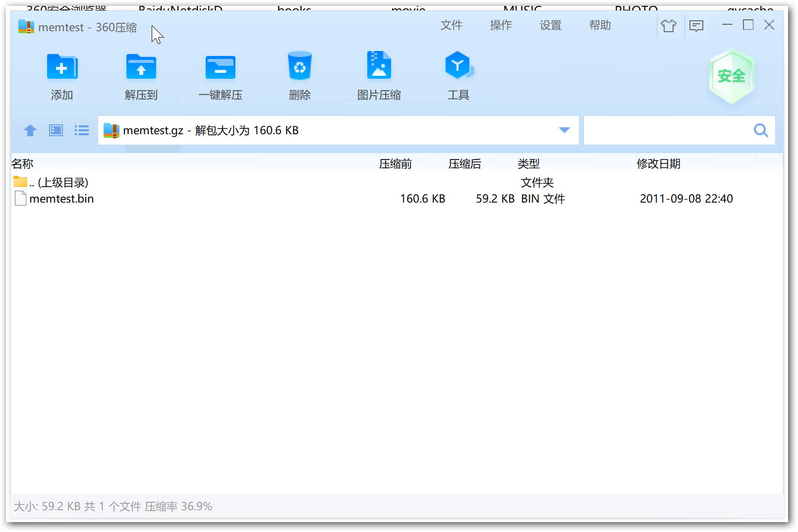Image resolution: width=798 pixels, height=532 pixels.
Task: Click the search magnifier button
Action: (761, 130)
